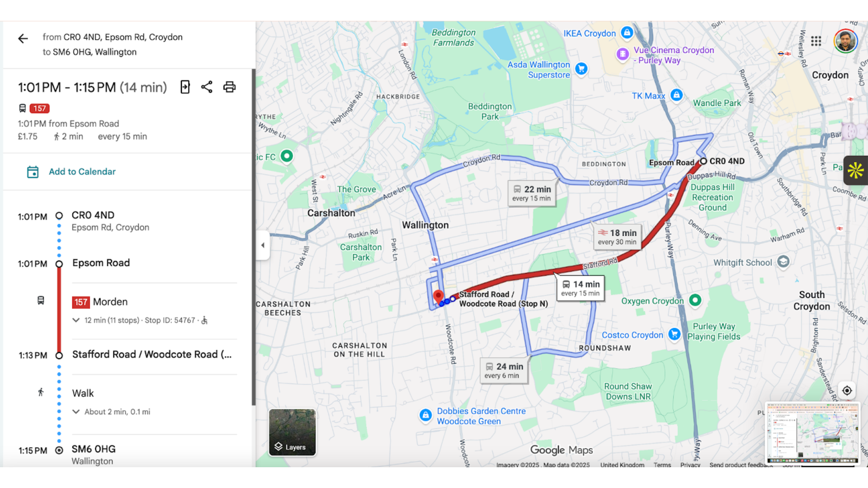Collapse the walking directions details chevron

point(75,412)
